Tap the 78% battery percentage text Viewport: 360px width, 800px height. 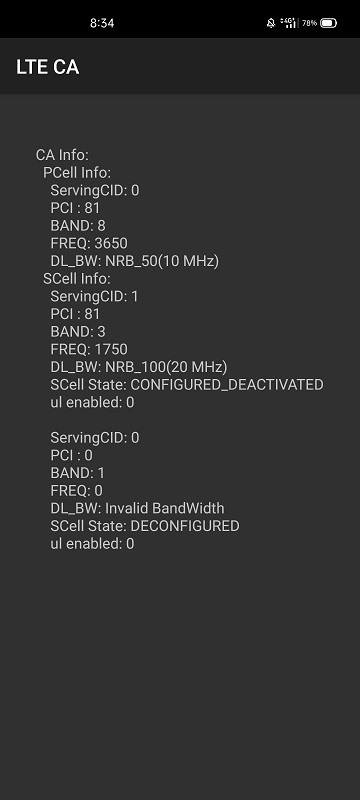309,23
